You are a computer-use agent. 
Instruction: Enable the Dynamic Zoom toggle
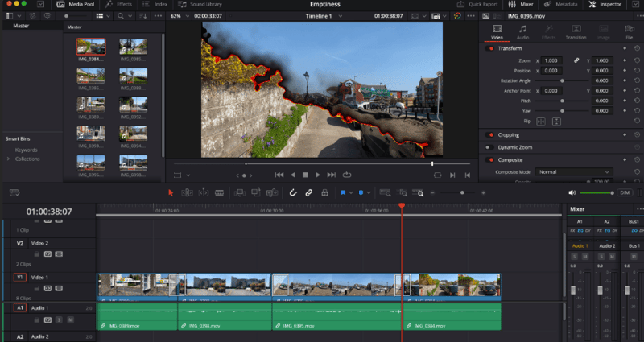point(490,147)
